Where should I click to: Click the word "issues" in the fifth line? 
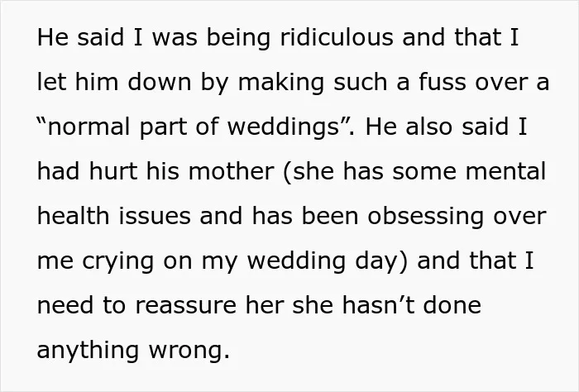(x=155, y=216)
